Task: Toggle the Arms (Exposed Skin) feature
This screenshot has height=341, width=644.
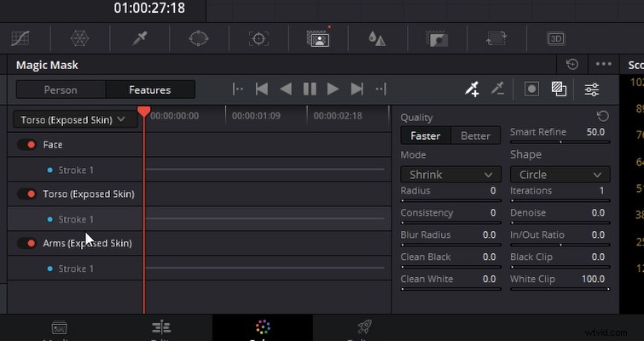Action: click(x=27, y=243)
